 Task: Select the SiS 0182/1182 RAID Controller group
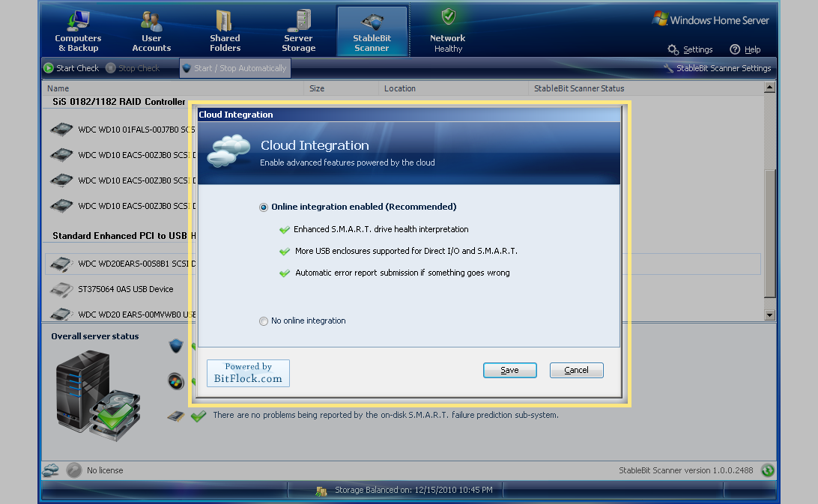tap(119, 102)
